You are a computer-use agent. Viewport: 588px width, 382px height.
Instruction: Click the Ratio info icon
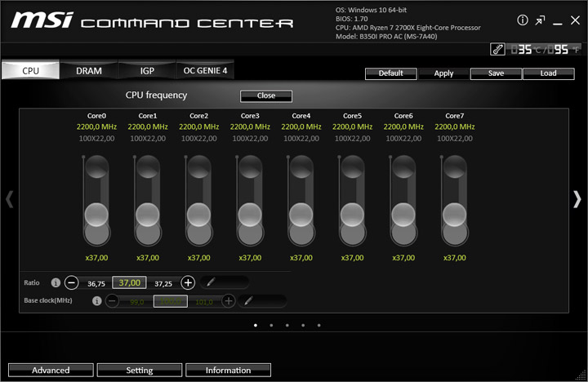(x=56, y=282)
